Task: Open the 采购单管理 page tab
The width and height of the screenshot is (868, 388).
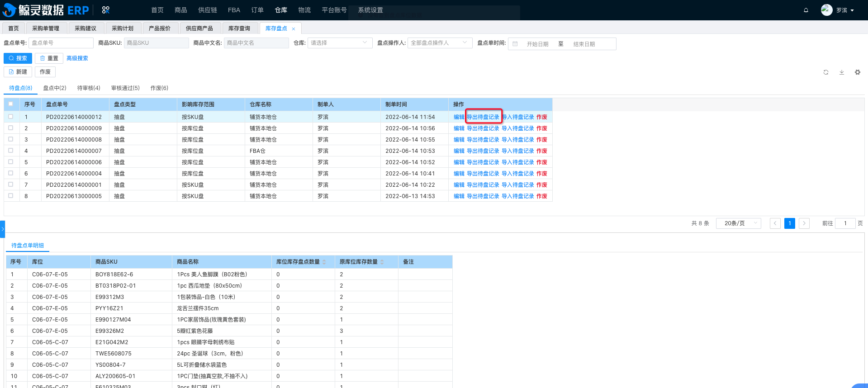Action: point(46,28)
